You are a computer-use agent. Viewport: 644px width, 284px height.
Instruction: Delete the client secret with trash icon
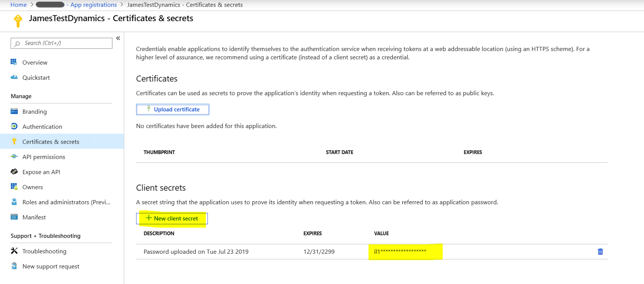[600, 251]
